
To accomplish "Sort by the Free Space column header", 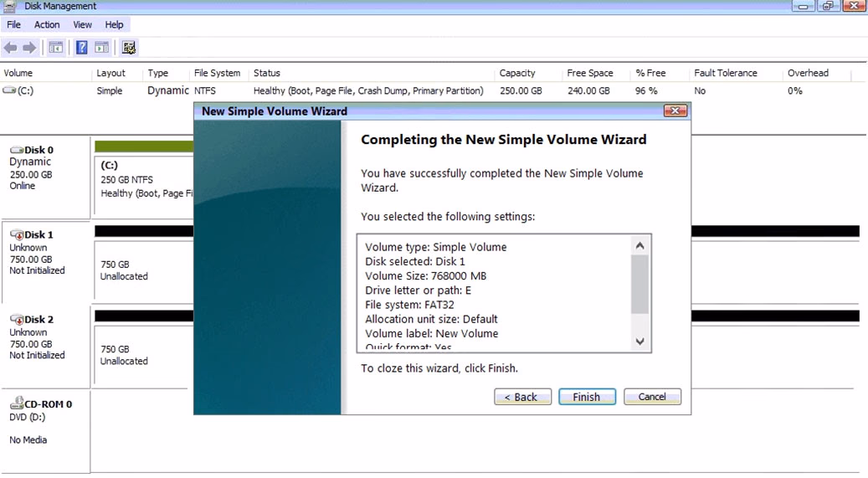I will coord(589,73).
